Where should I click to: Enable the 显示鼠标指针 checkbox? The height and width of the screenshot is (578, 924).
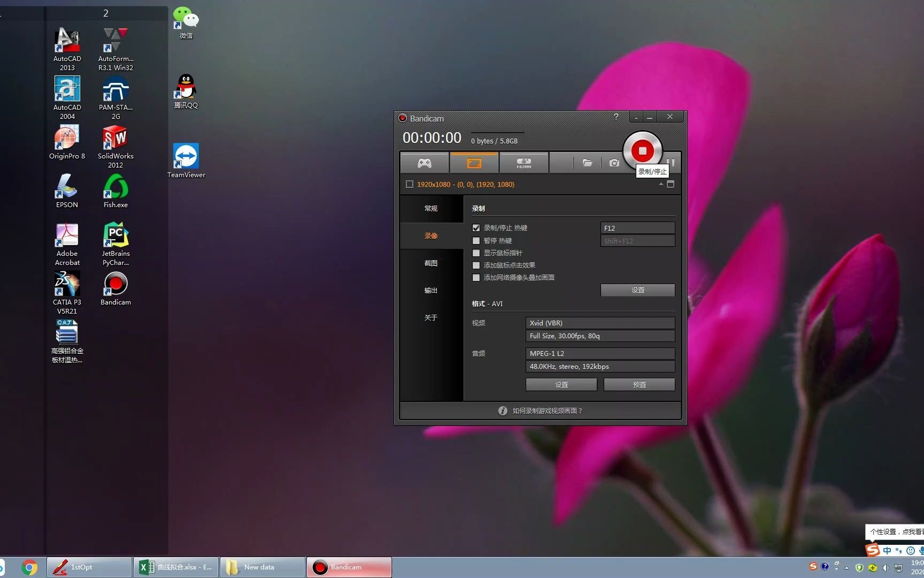point(476,253)
